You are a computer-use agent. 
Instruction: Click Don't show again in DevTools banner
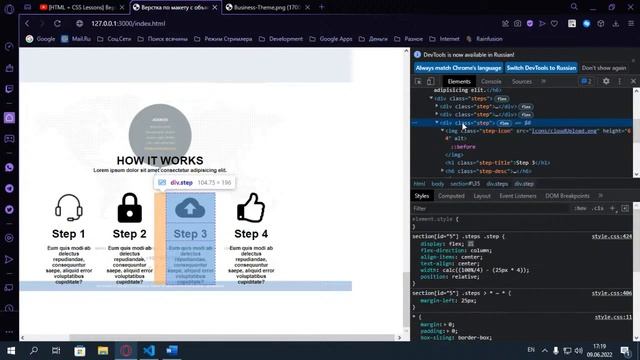click(x=604, y=68)
